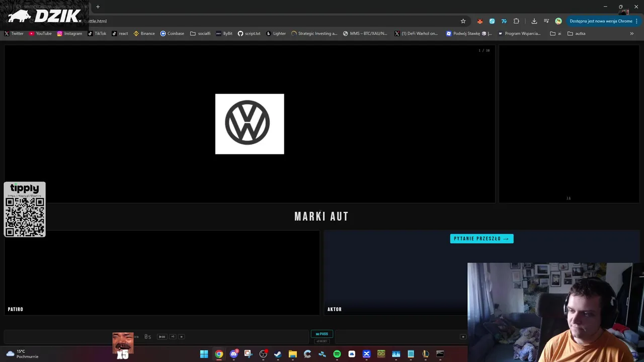
Task: Open the Snipping Tool taskbar icon
Action: [x=248, y=354]
